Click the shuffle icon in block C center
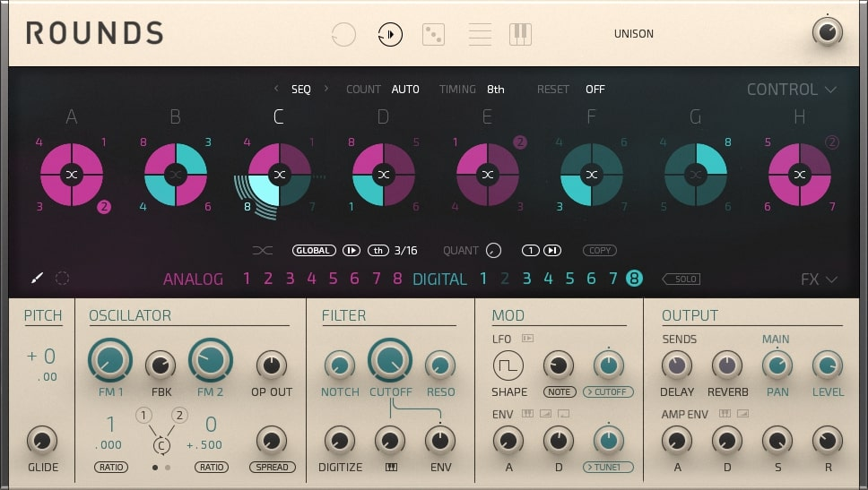 pyautogui.click(x=280, y=175)
